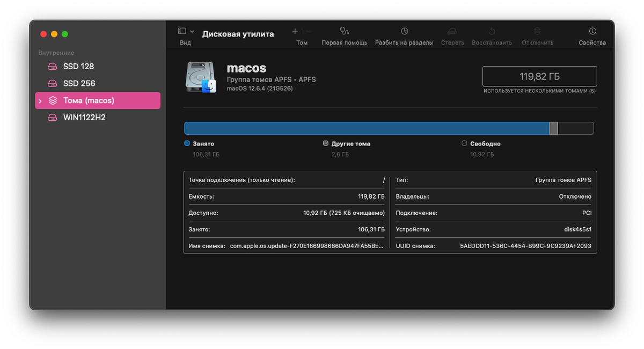The width and height of the screenshot is (644, 349).
Task: Expand the View dropdown chevron
Action: 192,32
